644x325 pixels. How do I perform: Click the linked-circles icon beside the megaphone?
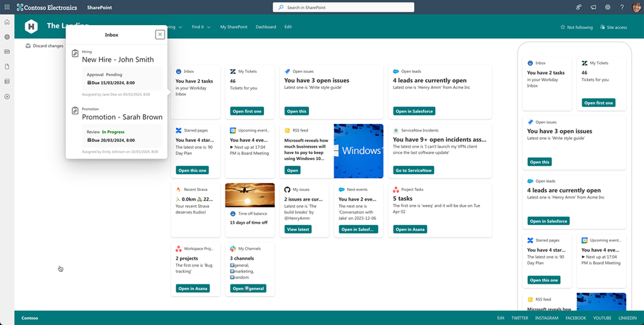tap(579, 7)
